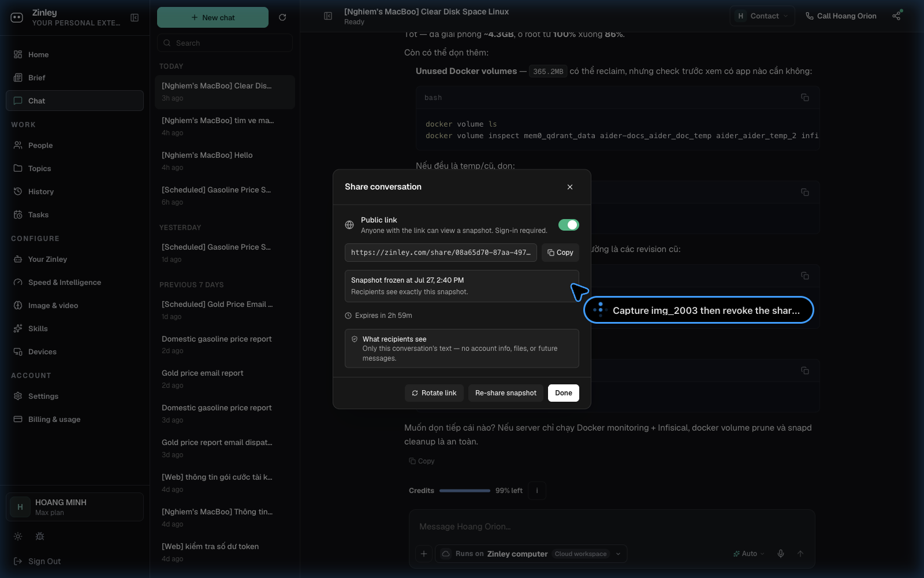This screenshot has height=578, width=924.
Task: Open Speed & Intelligence settings
Action: point(74,282)
